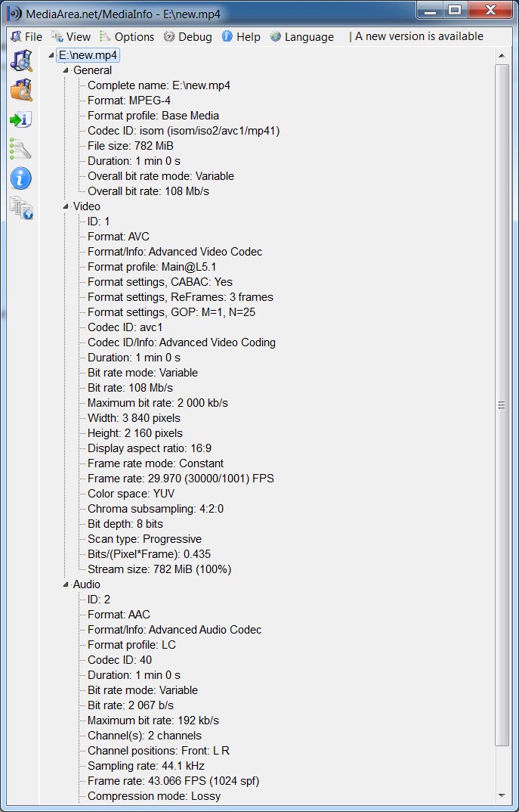Select 'Chroma subsampling: 4:2:0' row
The image size is (519, 812).
pyautogui.click(x=156, y=509)
